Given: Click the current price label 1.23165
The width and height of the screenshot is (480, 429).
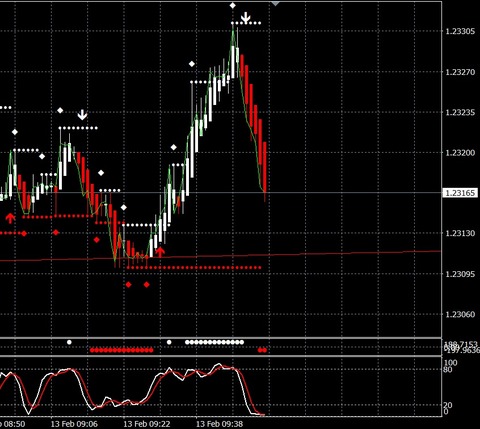Looking at the screenshot, I should [x=460, y=193].
